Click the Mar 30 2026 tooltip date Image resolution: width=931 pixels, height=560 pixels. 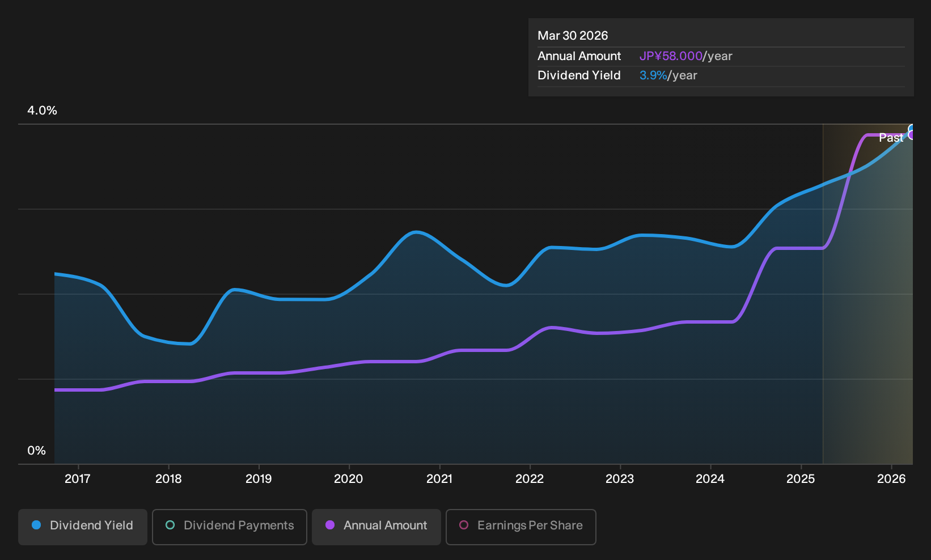573,36
